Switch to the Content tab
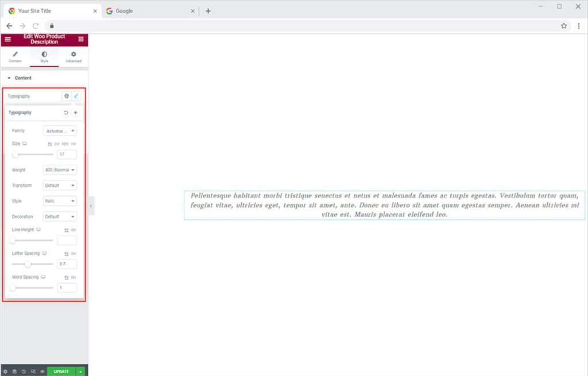Image resolution: width=588 pixels, height=376 pixels. click(x=15, y=57)
